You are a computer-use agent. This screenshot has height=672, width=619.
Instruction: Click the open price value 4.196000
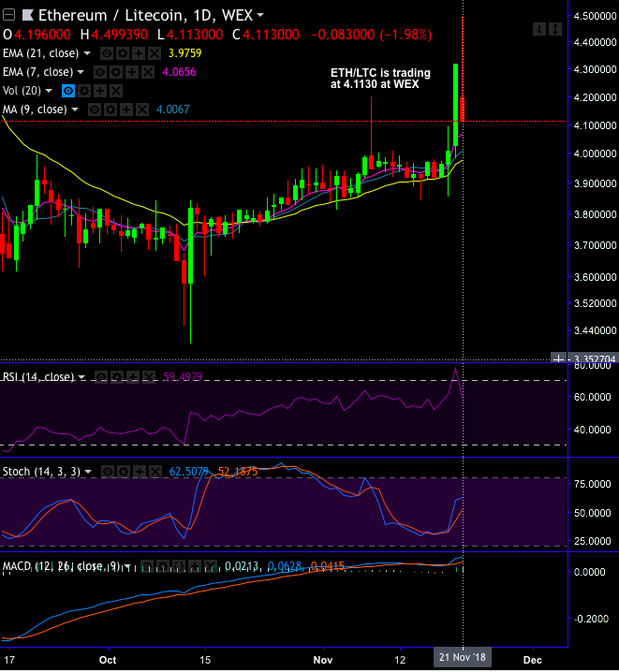coord(42,35)
